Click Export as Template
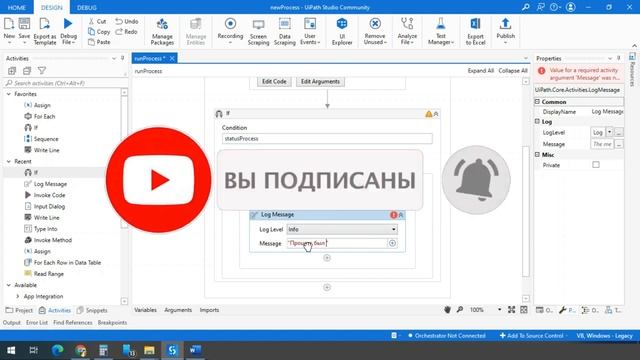 (x=45, y=31)
